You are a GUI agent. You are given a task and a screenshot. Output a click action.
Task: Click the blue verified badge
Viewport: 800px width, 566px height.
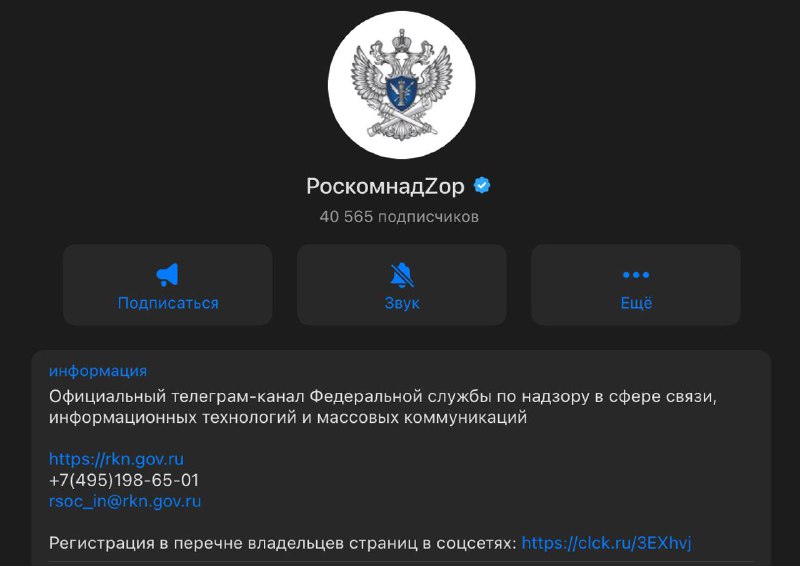[x=482, y=185]
